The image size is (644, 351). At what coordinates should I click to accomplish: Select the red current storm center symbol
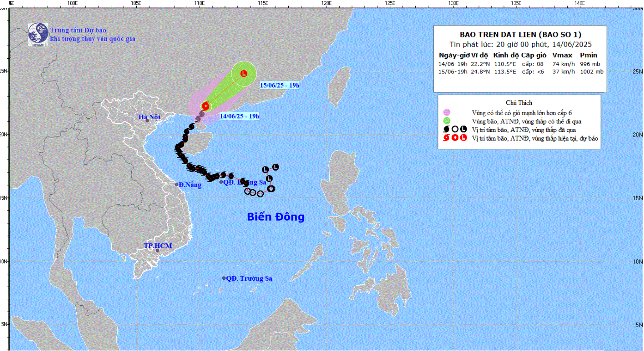click(x=206, y=106)
